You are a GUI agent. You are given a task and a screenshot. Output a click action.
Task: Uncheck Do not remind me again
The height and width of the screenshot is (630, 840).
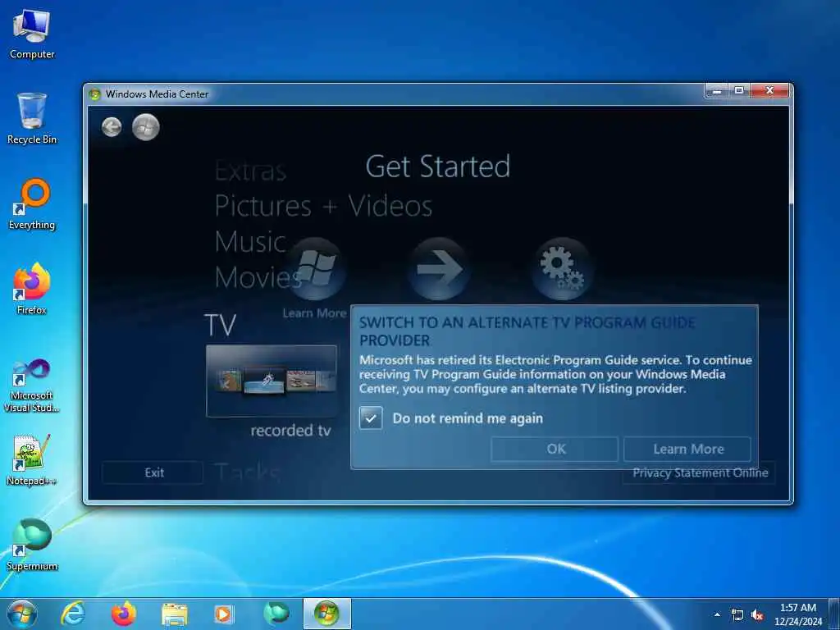click(x=371, y=418)
